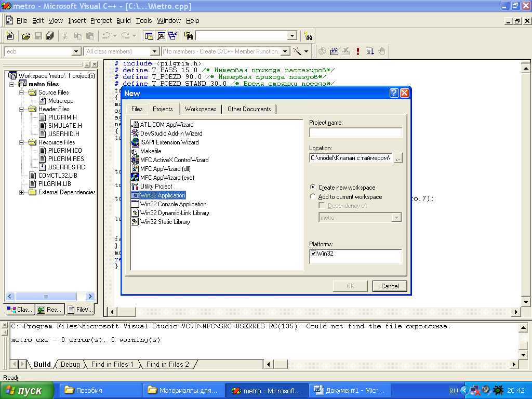Select Win32 Dynamic-Link Library project type
The image size is (532, 399).
170,212
